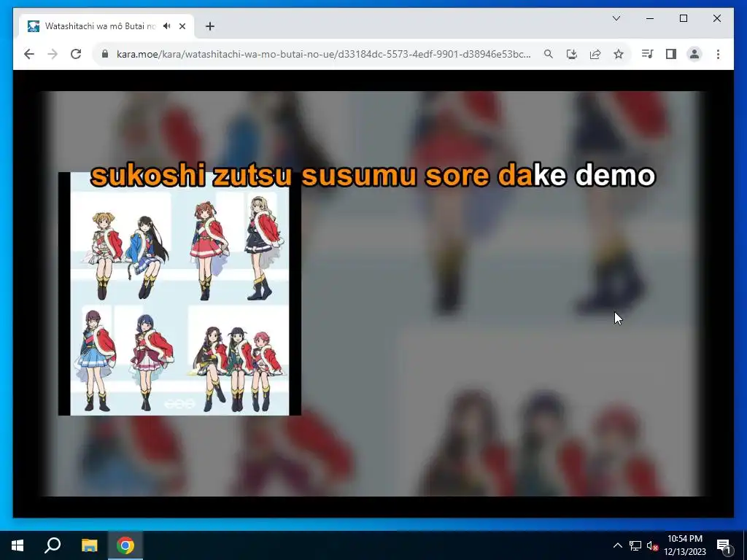747x560 pixels.
Task: Reload the kara.moe page
Action: click(76, 54)
